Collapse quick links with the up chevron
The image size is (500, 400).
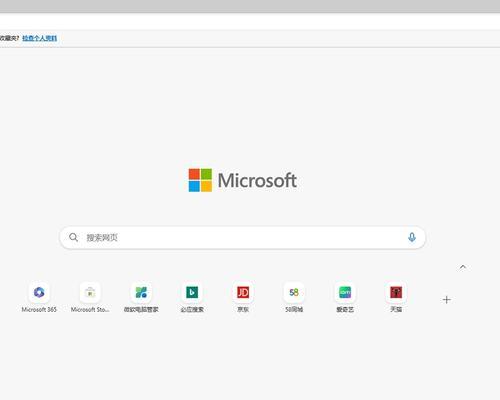[x=463, y=267]
